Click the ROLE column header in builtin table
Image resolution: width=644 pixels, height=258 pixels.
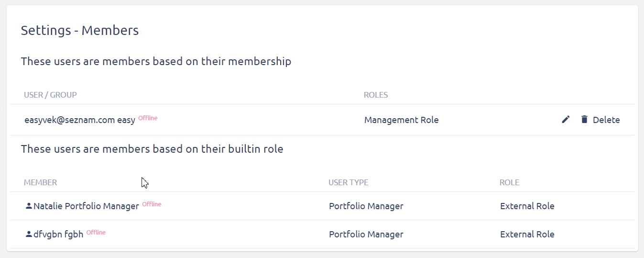pos(509,182)
